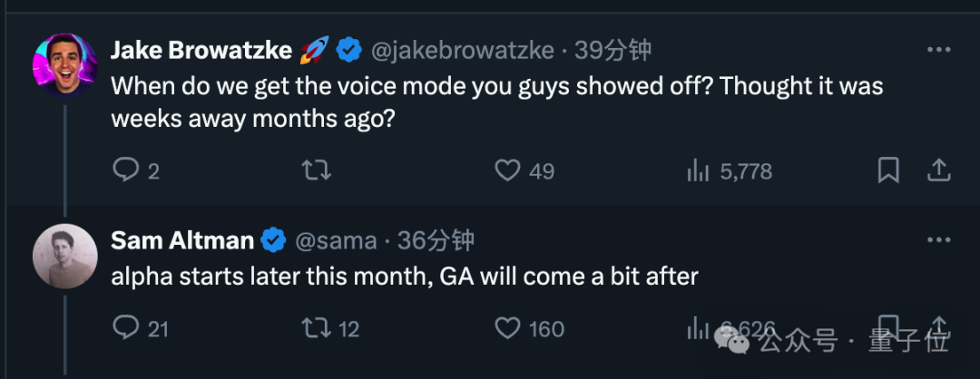Visit the @sama handle link
980x379 pixels.
click(336, 240)
